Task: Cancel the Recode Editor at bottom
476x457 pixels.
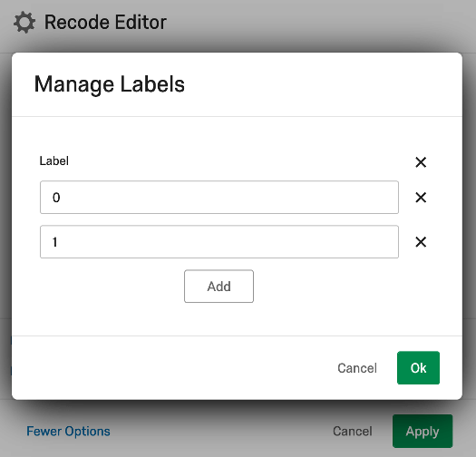Action: pos(352,432)
